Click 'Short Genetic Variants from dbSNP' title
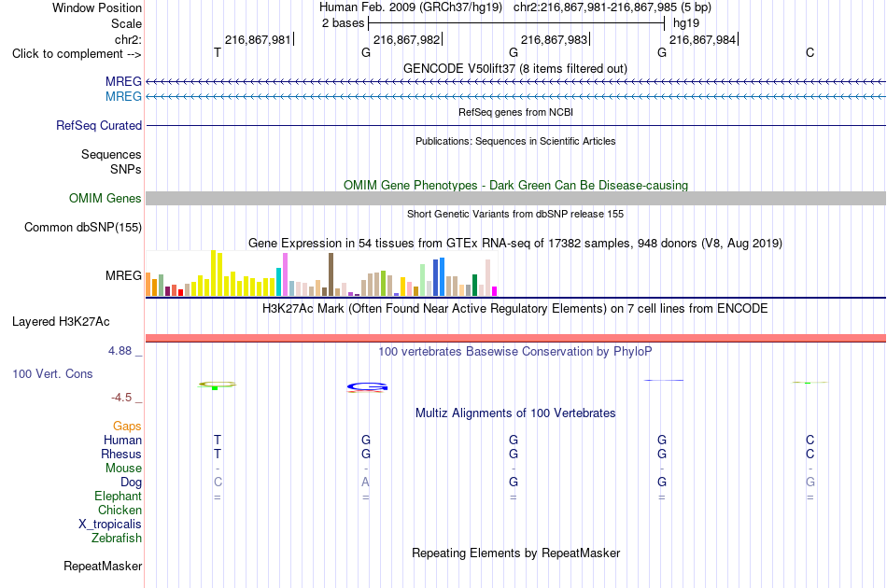 tap(515, 214)
